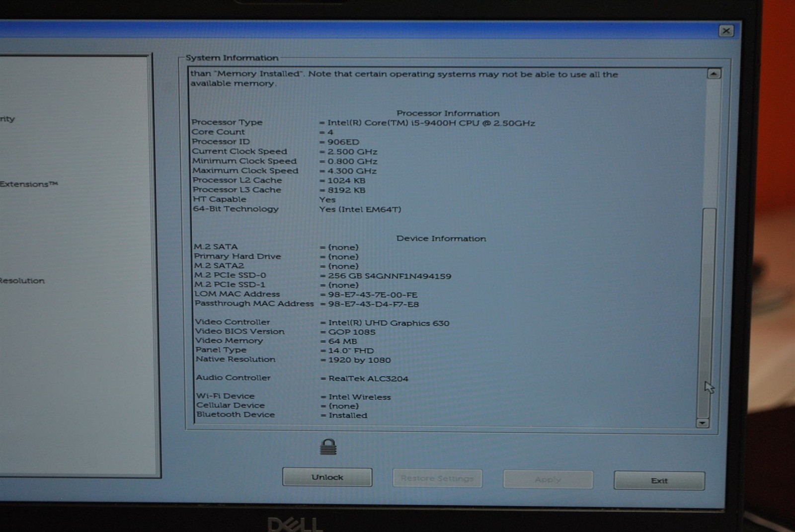Close the BIOS setup window

(x=726, y=31)
